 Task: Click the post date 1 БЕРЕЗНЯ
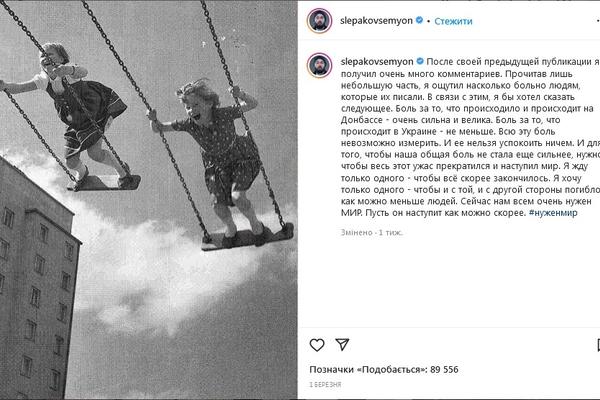(x=325, y=385)
